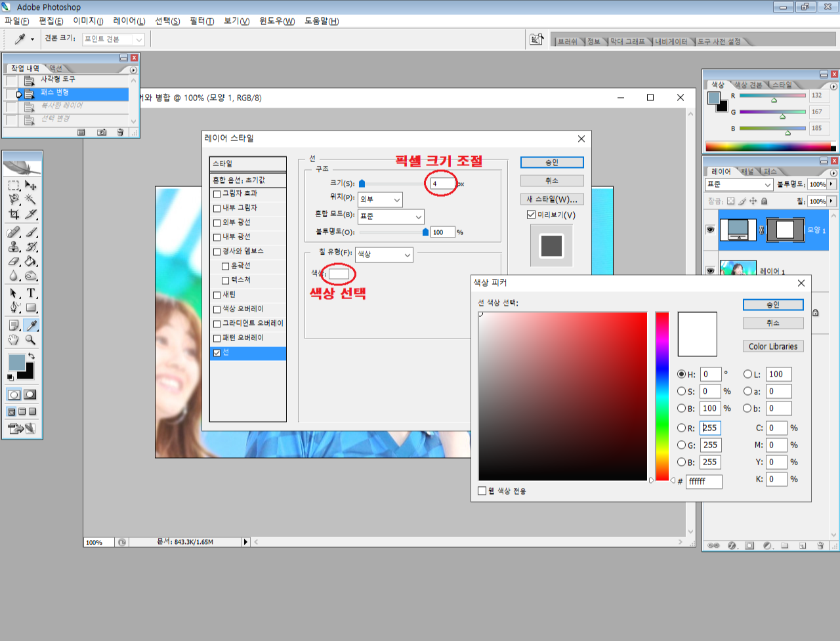Screen dimensions: 840x641
Task: Select the Dodge tool
Action: coord(30,276)
